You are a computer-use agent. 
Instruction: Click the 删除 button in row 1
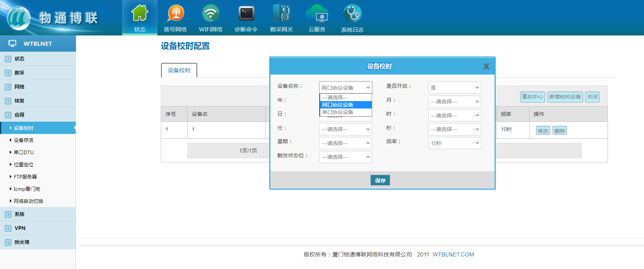click(x=559, y=131)
